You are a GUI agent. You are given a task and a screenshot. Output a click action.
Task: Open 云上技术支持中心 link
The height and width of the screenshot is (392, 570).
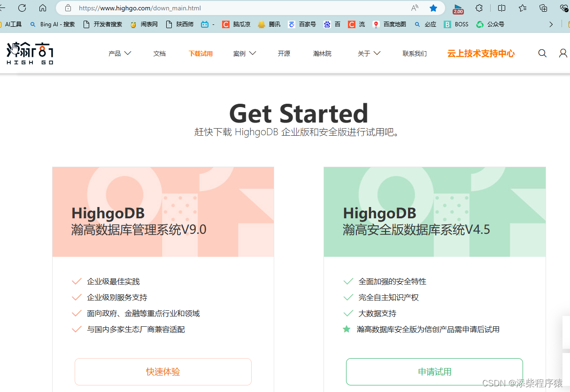click(481, 54)
